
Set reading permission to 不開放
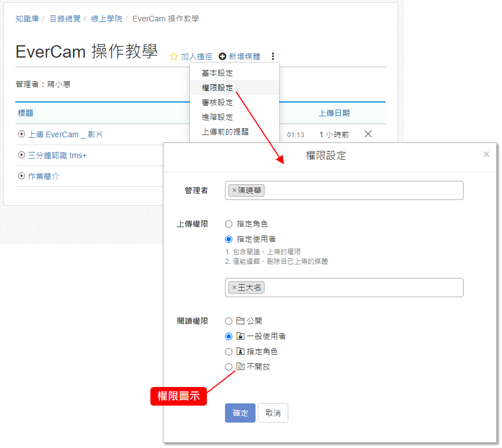pos(229,367)
